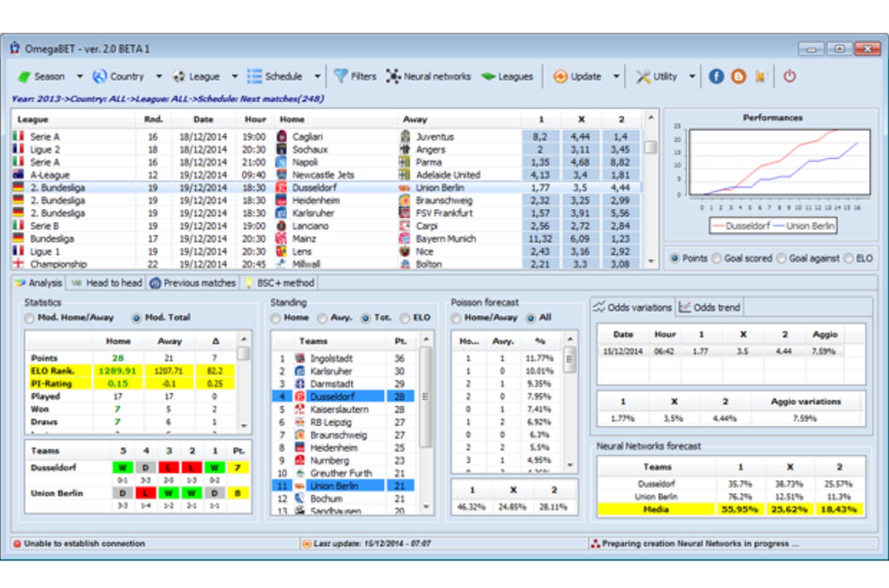Select All radio in Poisson forecast
Screen dimensions: 889x588
(530, 318)
